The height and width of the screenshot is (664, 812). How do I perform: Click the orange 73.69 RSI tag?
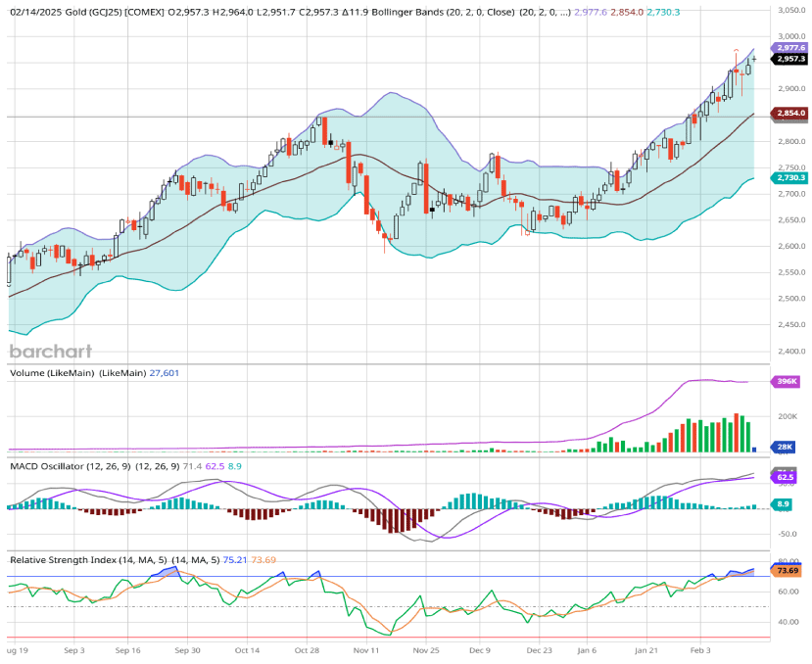(788, 570)
